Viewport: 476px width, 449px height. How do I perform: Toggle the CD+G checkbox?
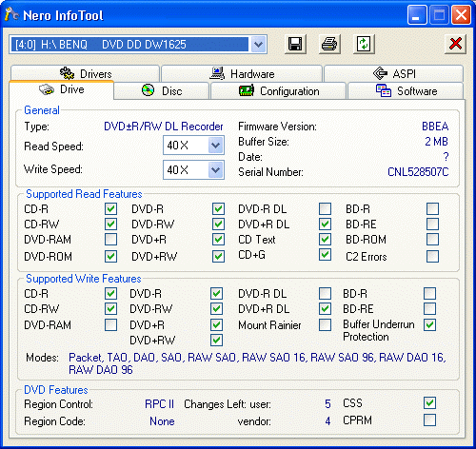pos(325,255)
